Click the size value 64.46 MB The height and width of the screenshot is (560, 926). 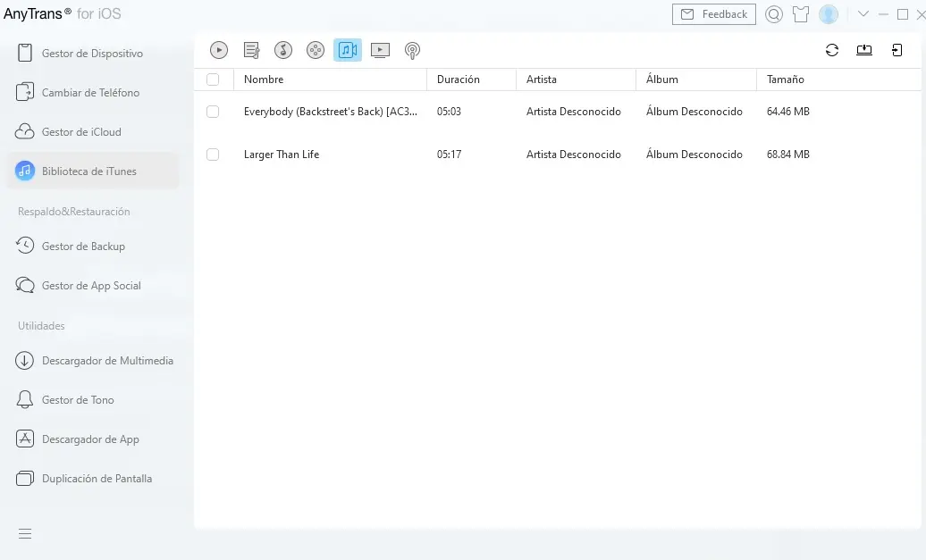787,112
